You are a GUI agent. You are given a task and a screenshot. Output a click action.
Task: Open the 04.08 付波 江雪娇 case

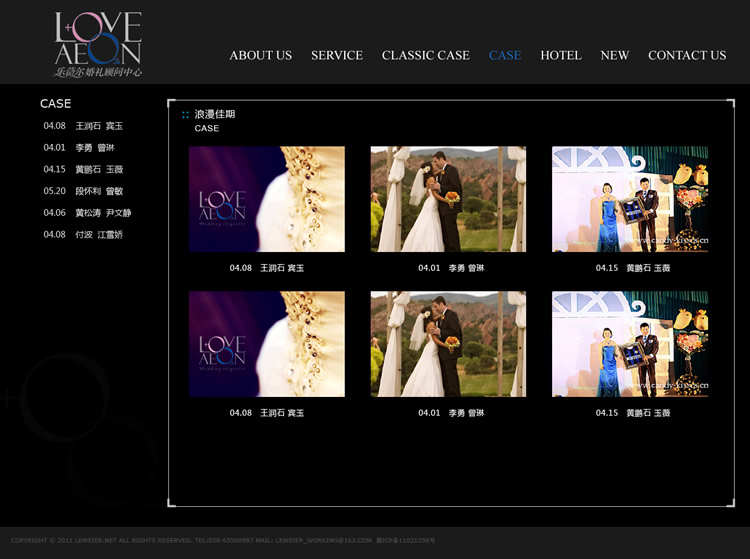point(83,235)
